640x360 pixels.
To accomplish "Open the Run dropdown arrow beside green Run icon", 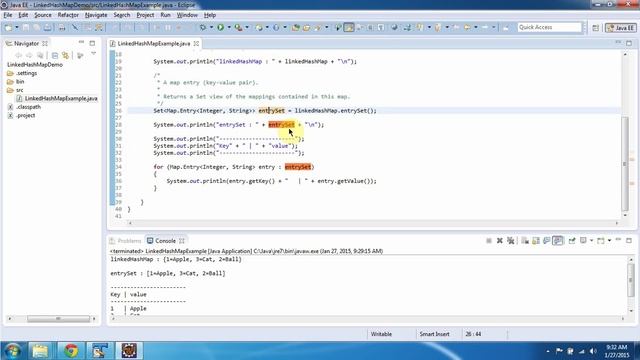I will click(229, 27).
